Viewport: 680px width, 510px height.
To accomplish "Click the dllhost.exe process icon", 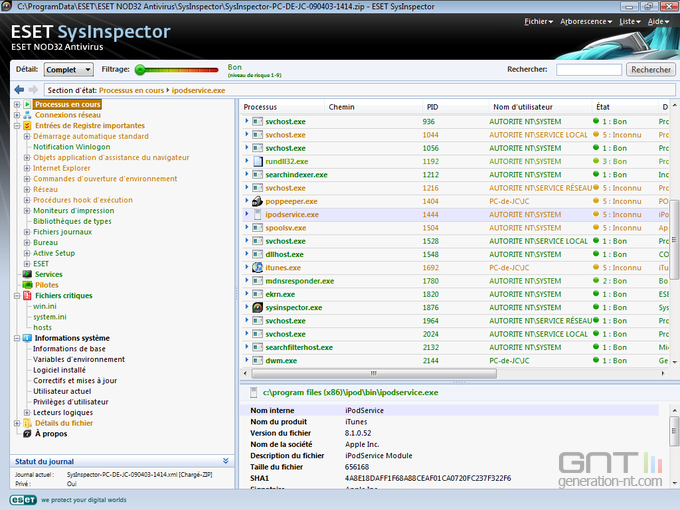I will click(258, 254).
